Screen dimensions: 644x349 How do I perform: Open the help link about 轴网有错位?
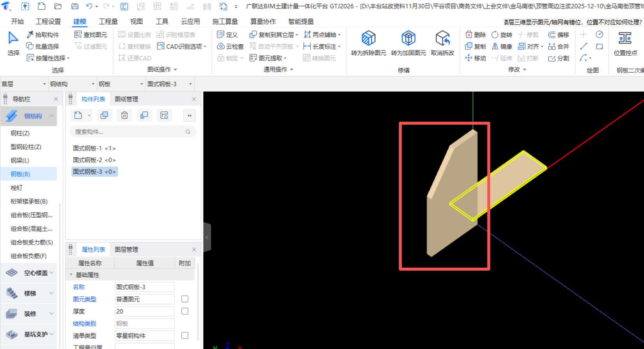(x=573, y=22)
